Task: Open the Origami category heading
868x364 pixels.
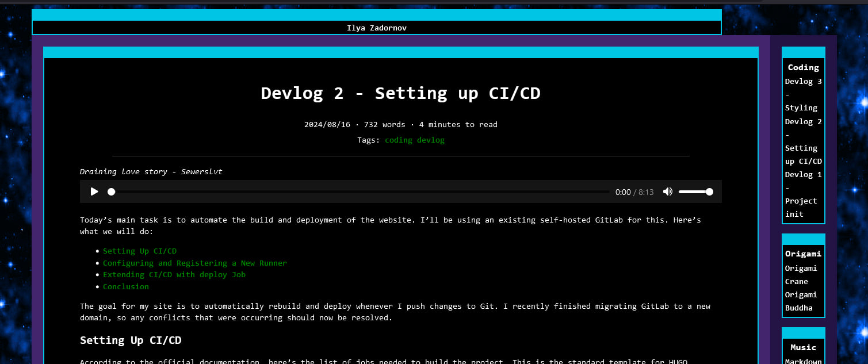Action: (x=804, y=254)
